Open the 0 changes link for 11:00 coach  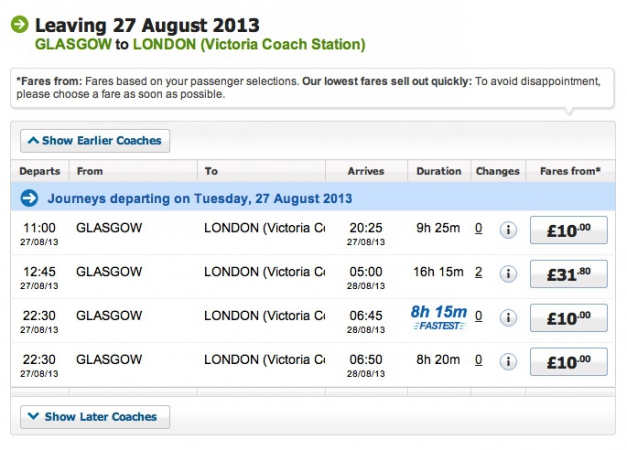[x=479, y=228]
